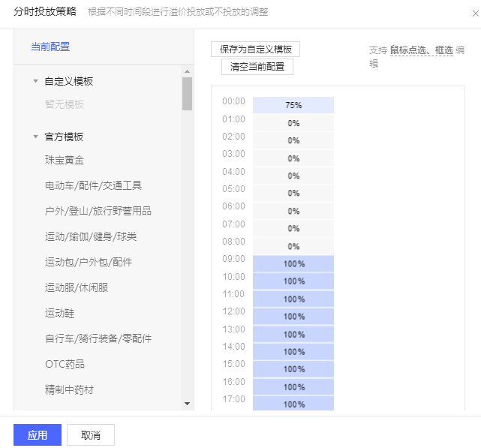Select the 珠宝黄金 template
This screenshot has width=481, height=448.
click(65, 160)
